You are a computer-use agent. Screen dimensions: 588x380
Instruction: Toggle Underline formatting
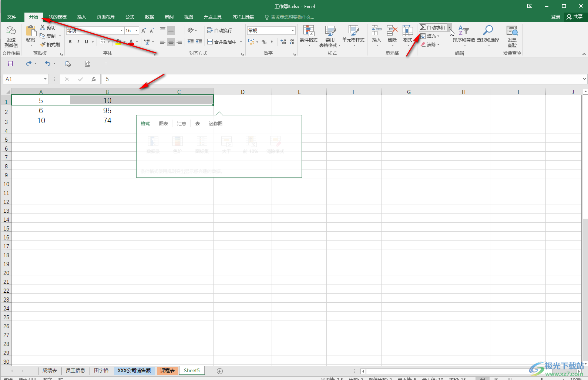tap(86, 42)
